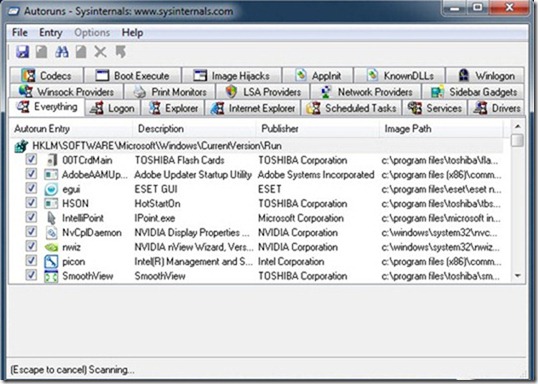This screenshot has height=384, width=538.
Task: Click the Find binoculars toolbar icon
Action: [x=62, y=52]
